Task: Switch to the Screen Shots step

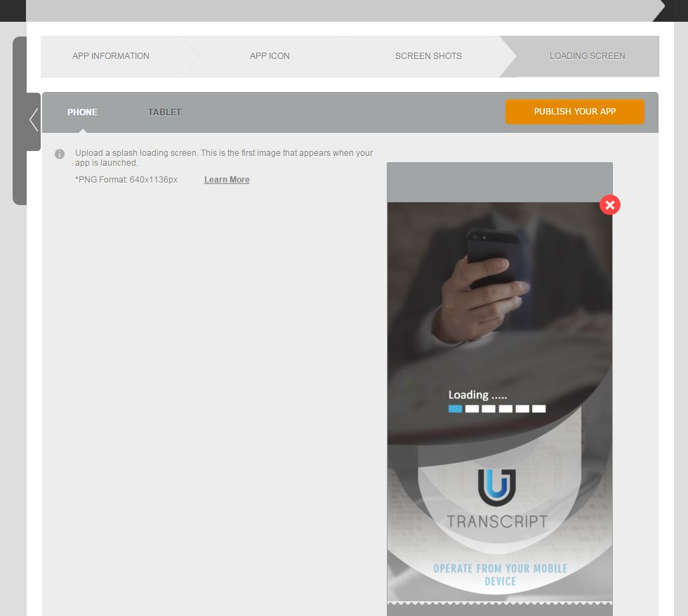Action: click(x=428, y=56)
